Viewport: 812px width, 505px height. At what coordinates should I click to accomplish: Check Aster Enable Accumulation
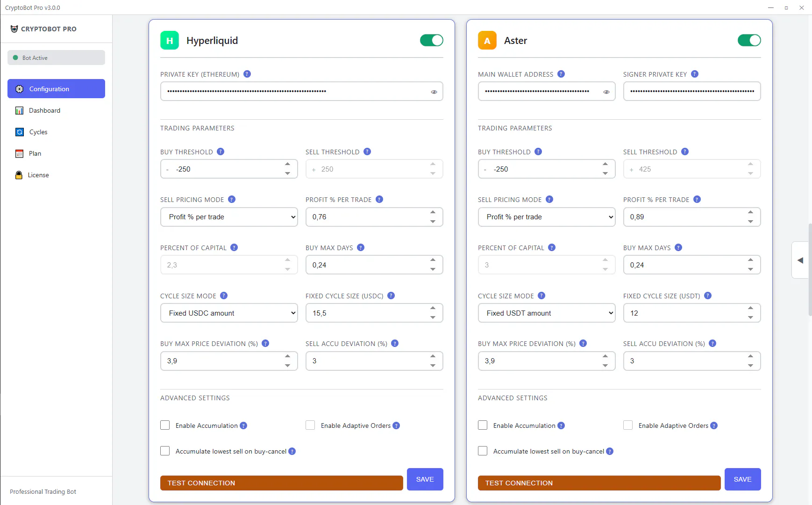483,425
